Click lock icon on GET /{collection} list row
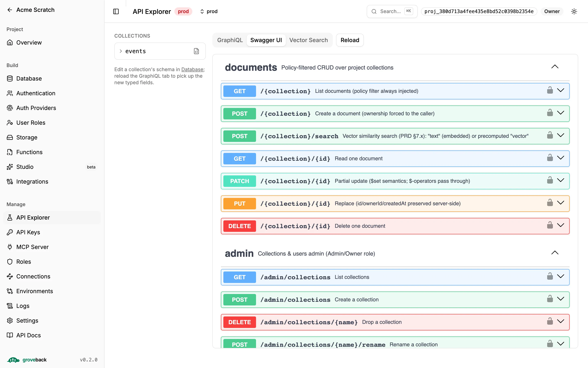This screenshot has height=368, width=588. click(550, 90)
